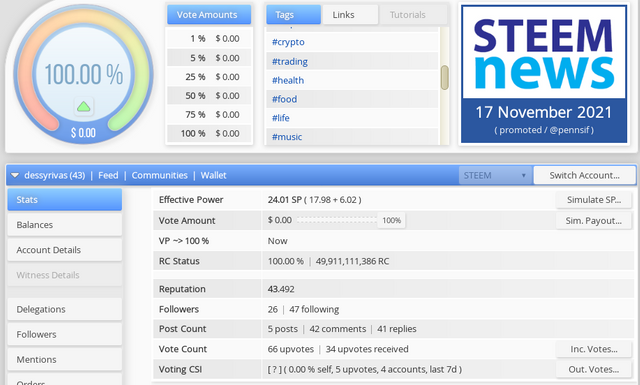Open Account Details in the sidebar

pos(64,250)
